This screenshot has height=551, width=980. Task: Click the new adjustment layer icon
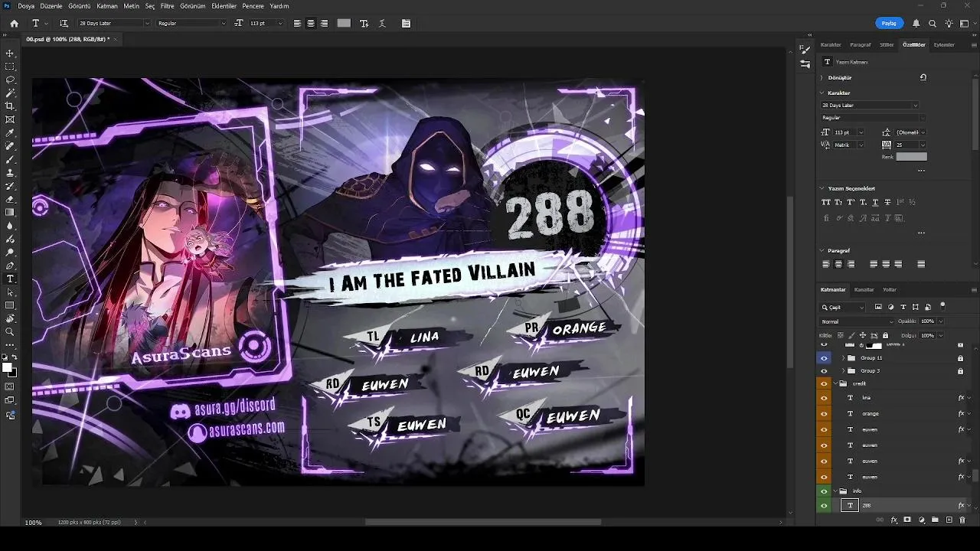(x=921, y=520)
